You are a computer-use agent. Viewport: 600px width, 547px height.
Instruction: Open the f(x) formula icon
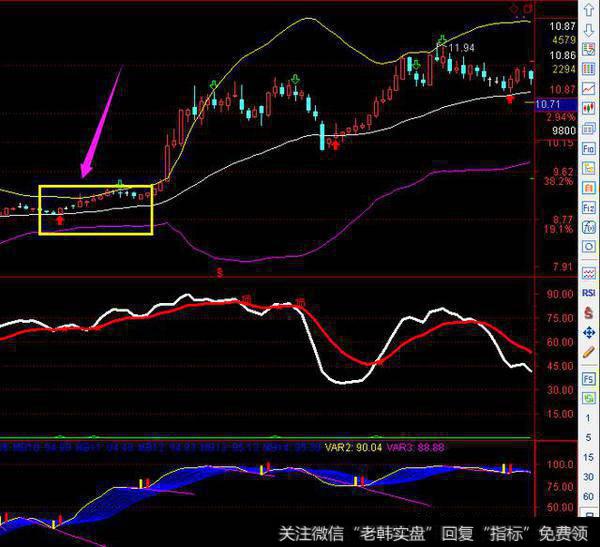589,227
